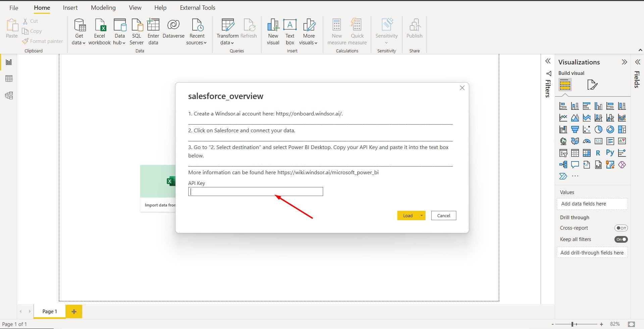Click Cancel in the salesforce_overview dialog
Viewport: 644px width, 329px height.
pyautogui.click(x=444, y=216)
